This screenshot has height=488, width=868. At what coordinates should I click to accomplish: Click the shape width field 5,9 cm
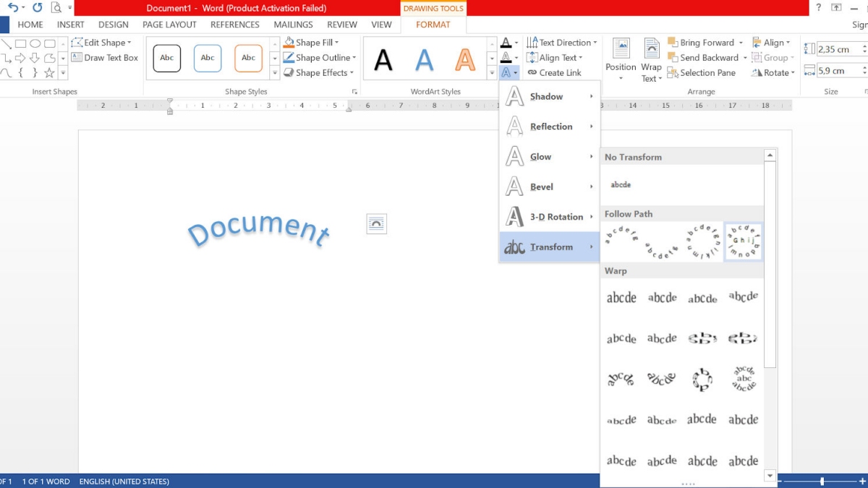pyautogui.click(x=839, y=71)
